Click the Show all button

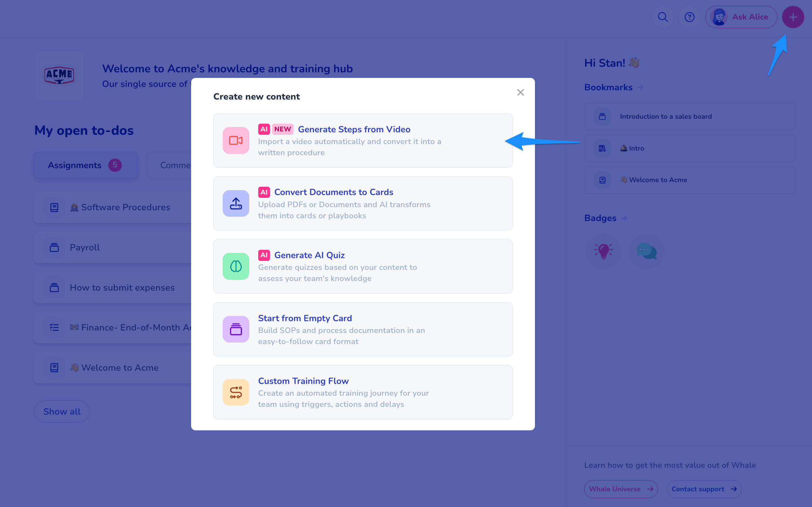click(x=62, y=411)
